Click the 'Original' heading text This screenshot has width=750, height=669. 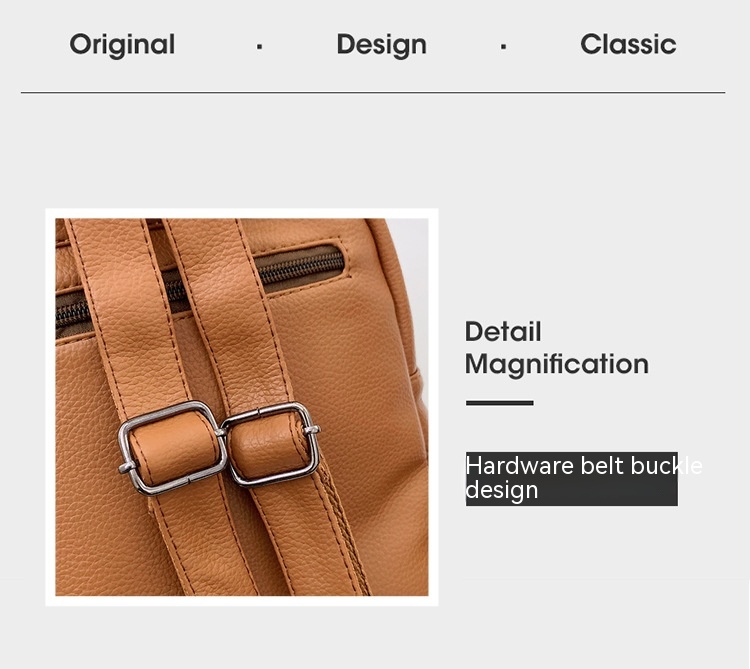point(122,45)
